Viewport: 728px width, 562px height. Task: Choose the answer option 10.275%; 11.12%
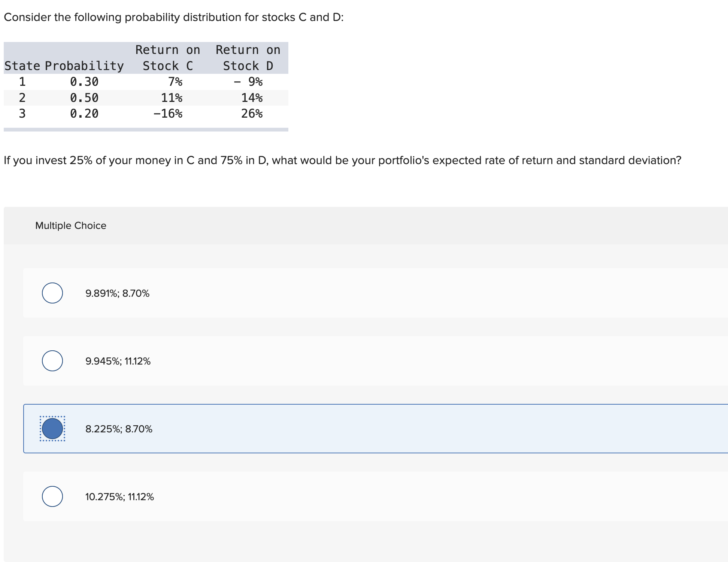point(119,496)
